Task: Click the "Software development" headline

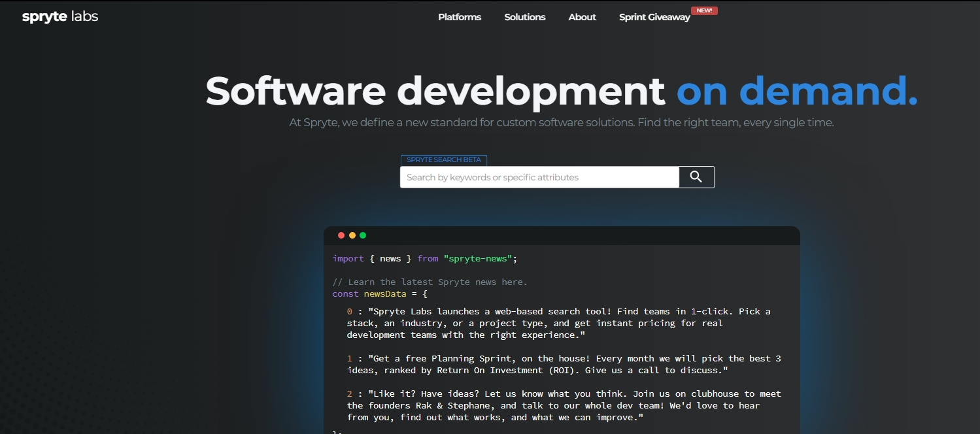Action: click(x=435, y=90)
